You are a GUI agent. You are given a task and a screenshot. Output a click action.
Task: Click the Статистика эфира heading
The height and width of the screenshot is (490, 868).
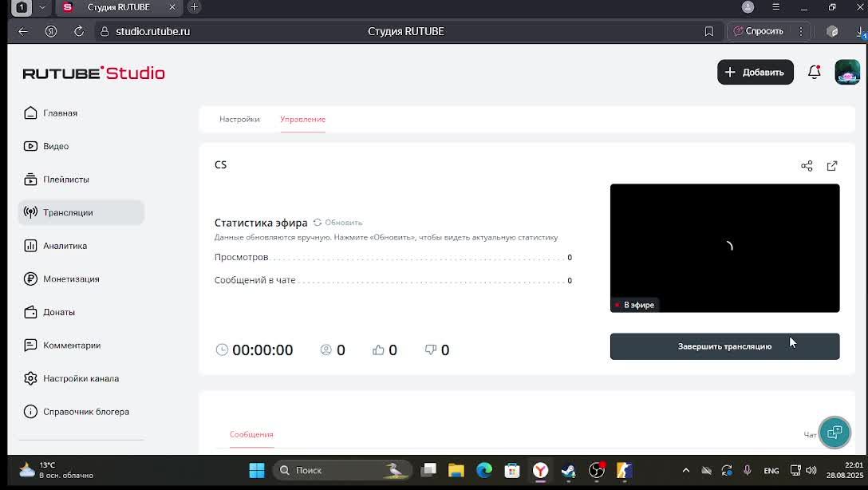pyautogui.click(x=261, y=223)
